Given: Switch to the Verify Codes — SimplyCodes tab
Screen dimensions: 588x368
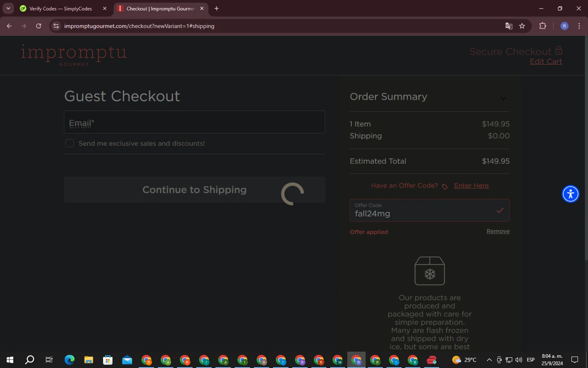Looking at the screenshot, I should click(x=61, y=9).
